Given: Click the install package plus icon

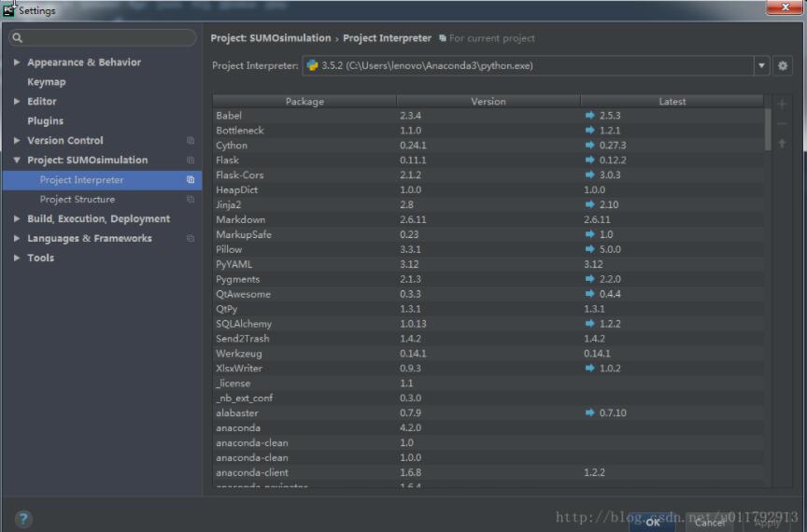Looking at the screenshot, I should pyautogui.click(x=782, y=105).
